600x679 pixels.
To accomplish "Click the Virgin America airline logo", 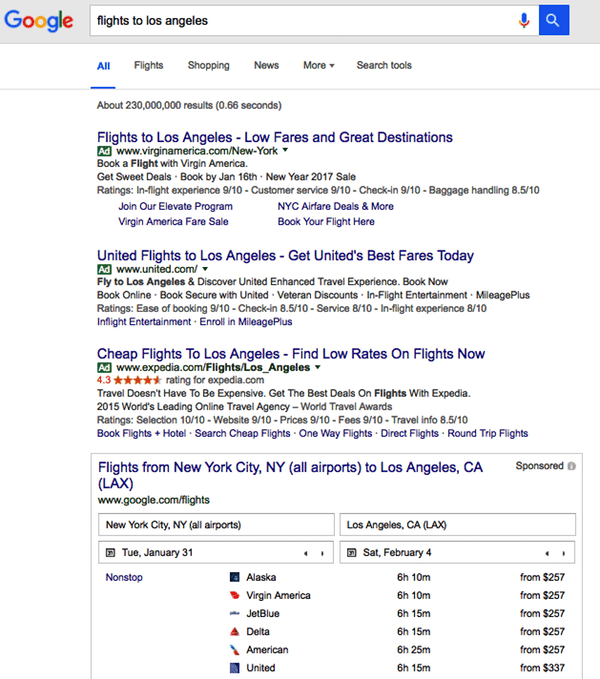I will 235,595.
